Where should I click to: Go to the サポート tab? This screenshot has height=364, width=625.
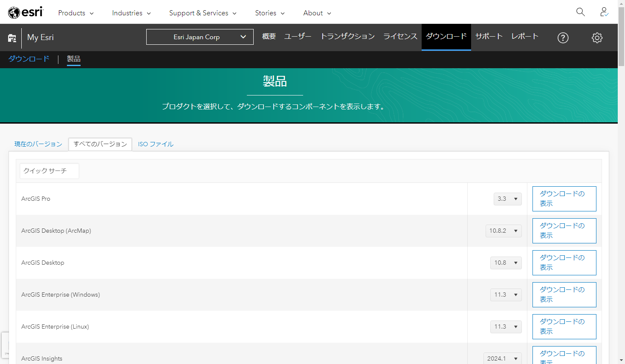(x=489, y=36)
